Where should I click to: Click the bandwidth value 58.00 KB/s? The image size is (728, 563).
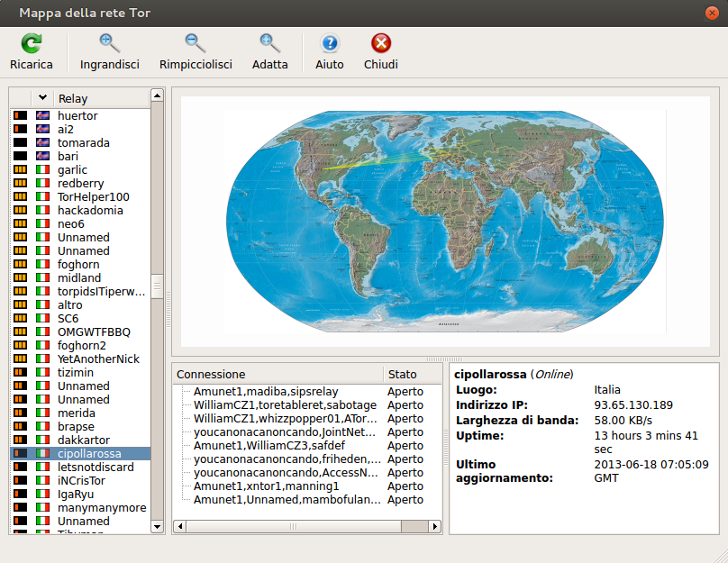623,420
